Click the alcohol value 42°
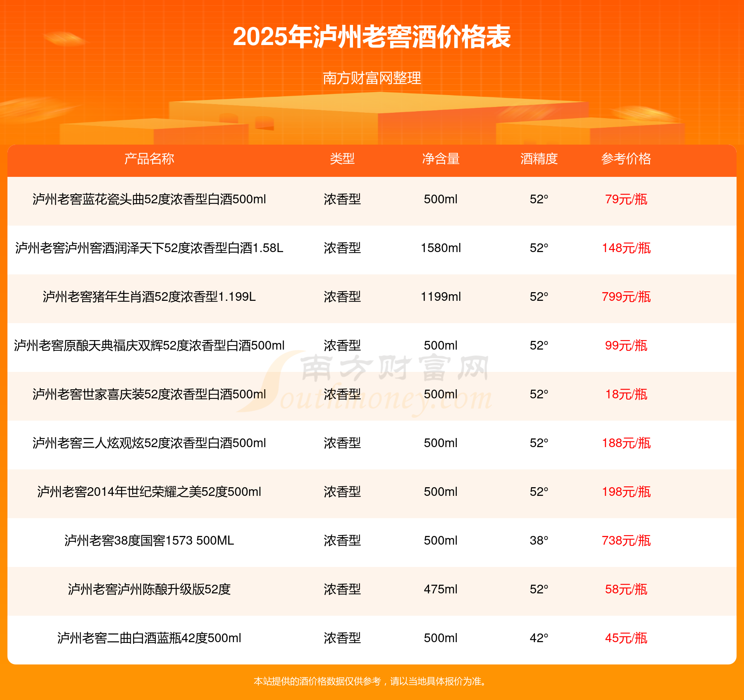Screen dimensions: 744x700 [539, 638]
